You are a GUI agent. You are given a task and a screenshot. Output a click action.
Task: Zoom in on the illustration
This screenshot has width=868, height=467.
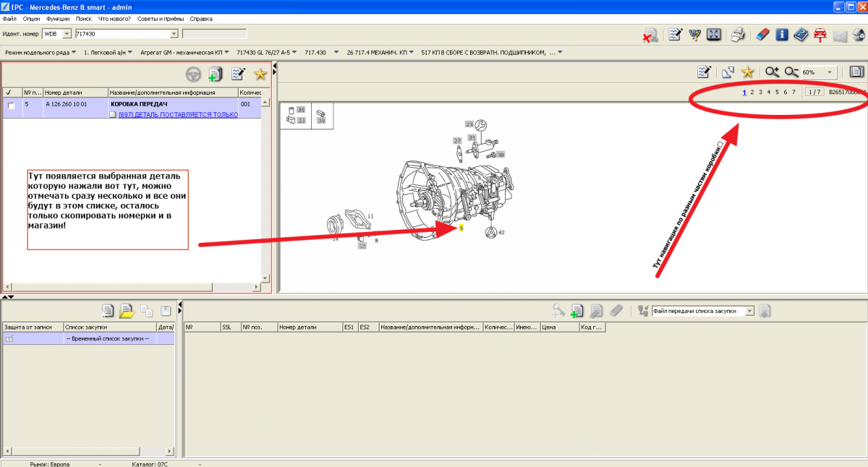(x=773, y=72)
